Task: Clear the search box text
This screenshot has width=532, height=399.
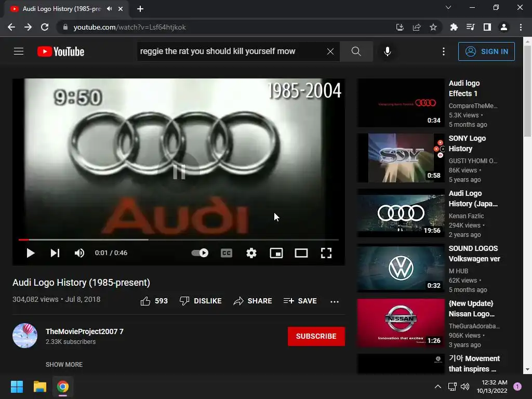Action: tap(330, 51)
